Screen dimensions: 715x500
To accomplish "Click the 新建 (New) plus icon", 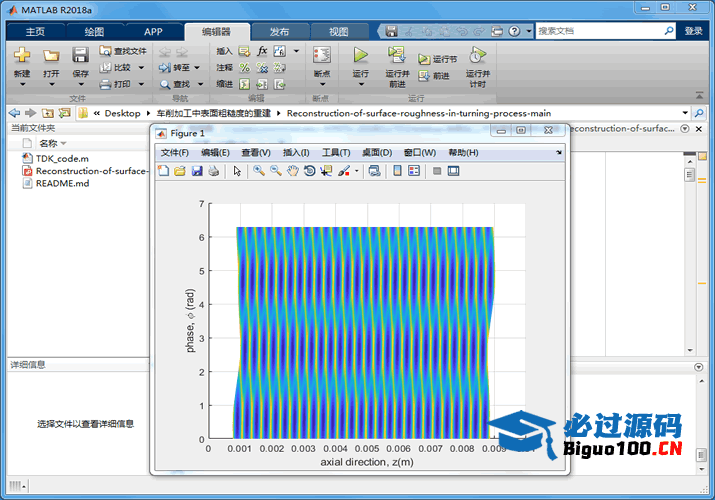I will click(21, 55).
